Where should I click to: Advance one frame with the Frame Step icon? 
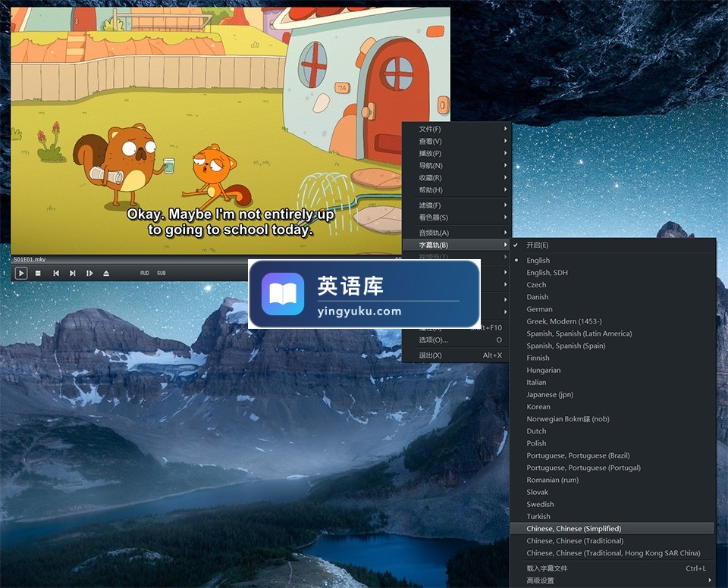tap(89, 274)
